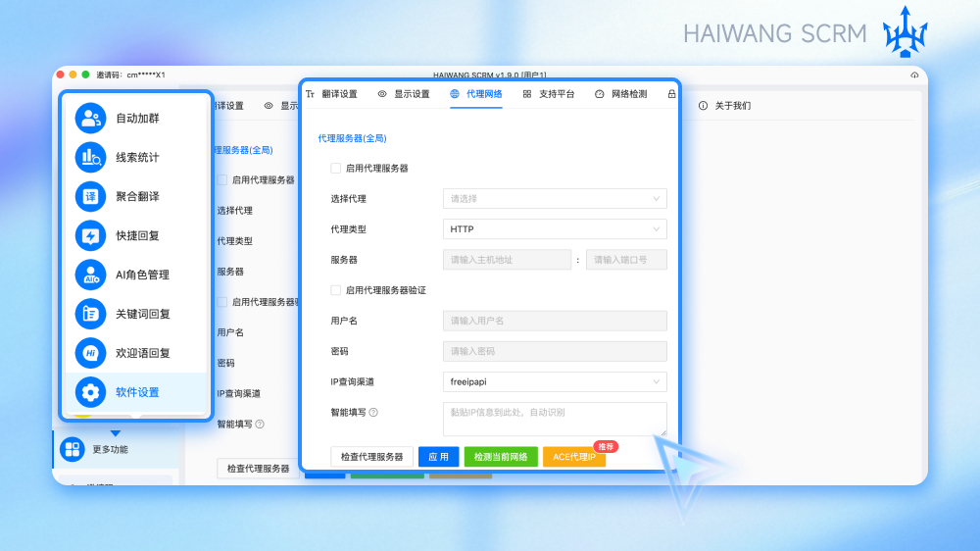The width and height of the screenshot is (980, 551).
Task: Switch to the 支持平台 tab
Action: (x=549, y=94)
